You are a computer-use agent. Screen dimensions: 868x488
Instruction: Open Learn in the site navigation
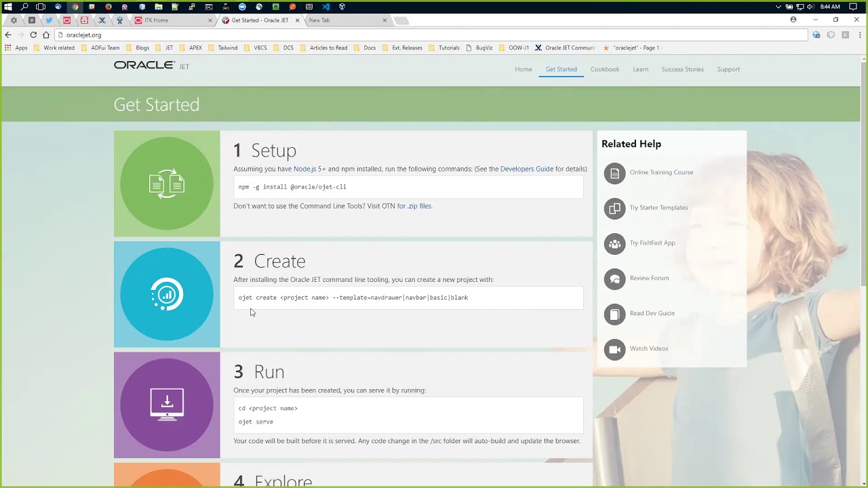pyautogui.click(x=641, y=69)
